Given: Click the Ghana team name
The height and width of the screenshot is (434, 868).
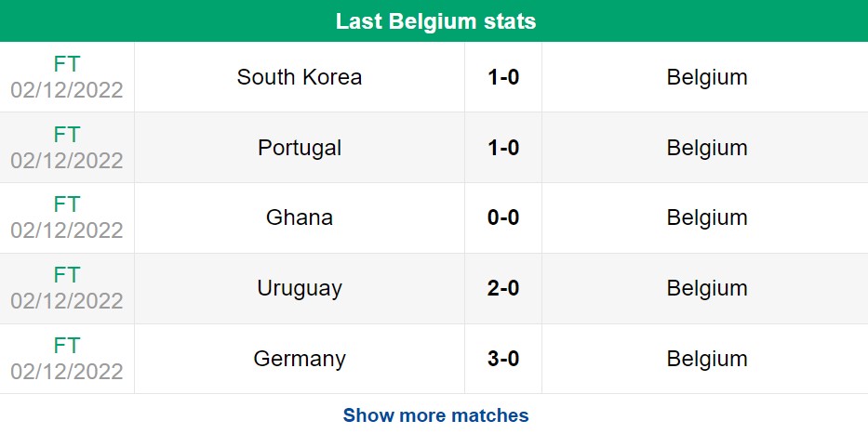Looking at the screenshot, I should (300, 217).
